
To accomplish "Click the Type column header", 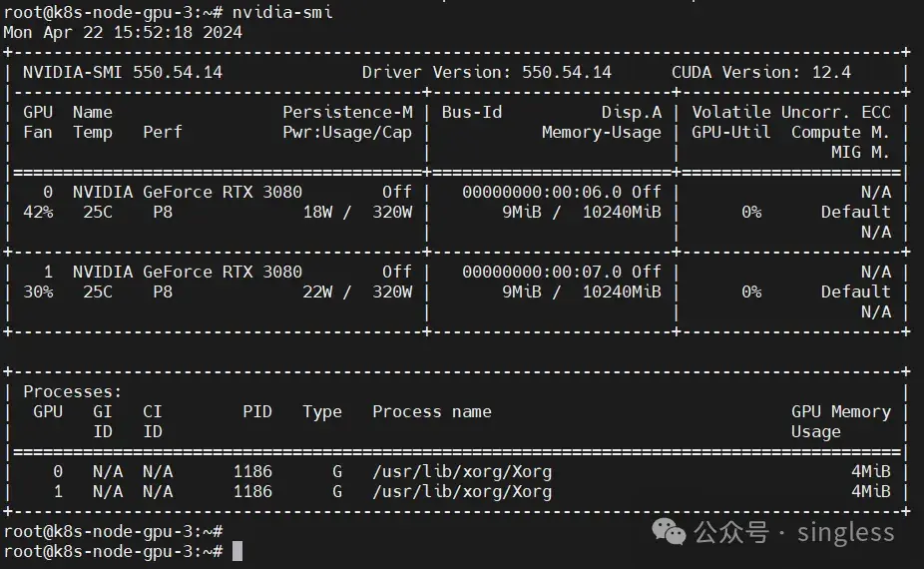I will pyautogui.click(x=322, y=412).
